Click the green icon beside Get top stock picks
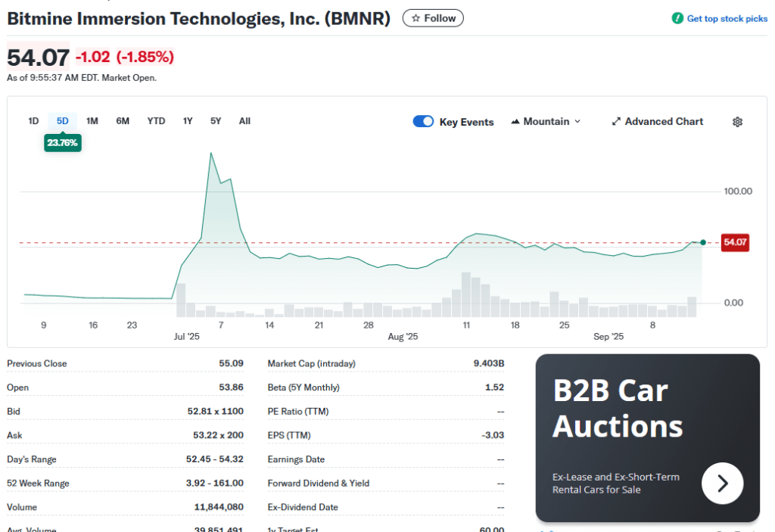 677,18
